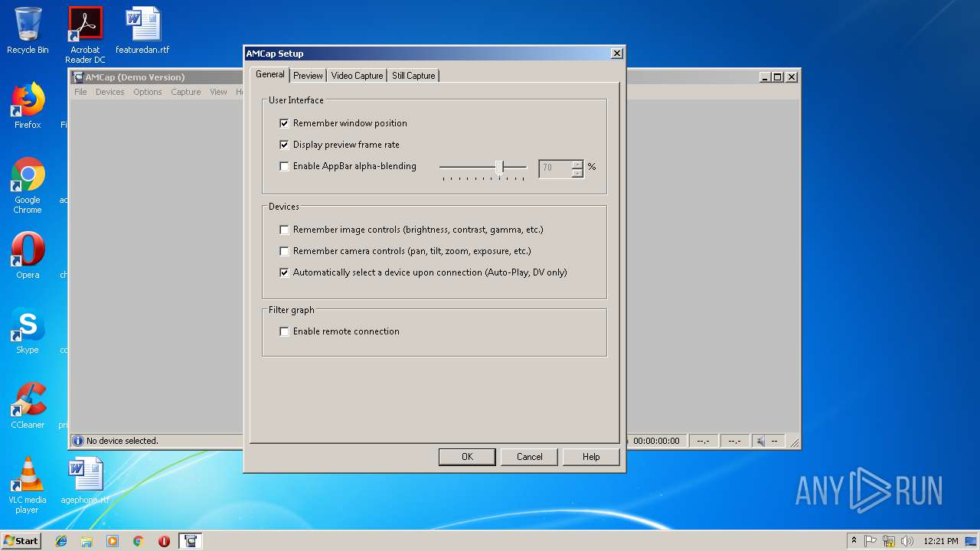Image resolution: width=980 pixels, height=551 pixels.
Task: Launch Acrobat Reader DC from desktop
Action: click(85, 35)
